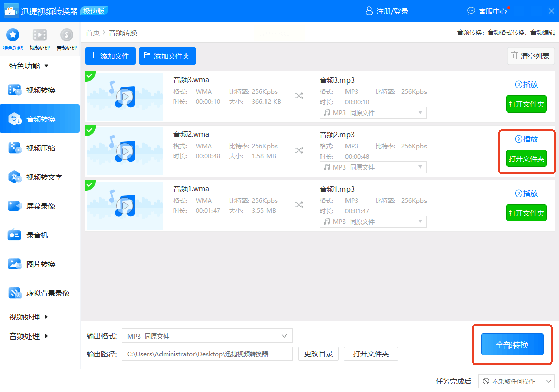Open the 输出格式 dropdown
Viewport: 559px width, 392px height.
207,336
